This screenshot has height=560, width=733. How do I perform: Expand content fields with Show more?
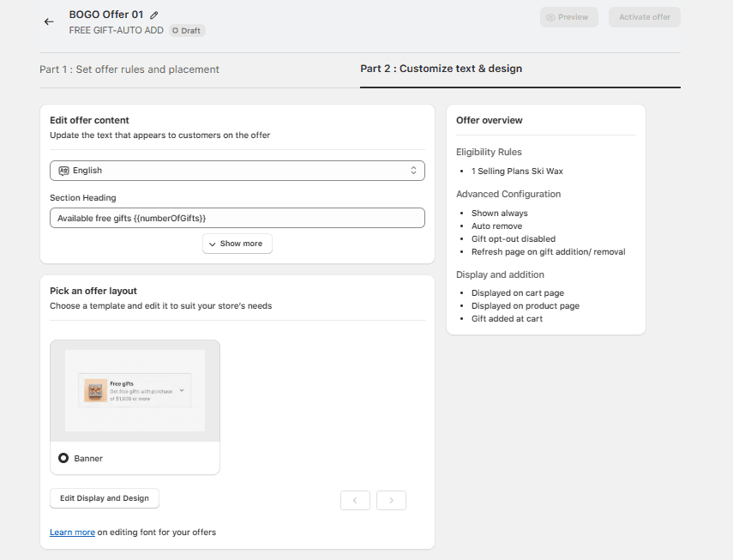[237, 244]
